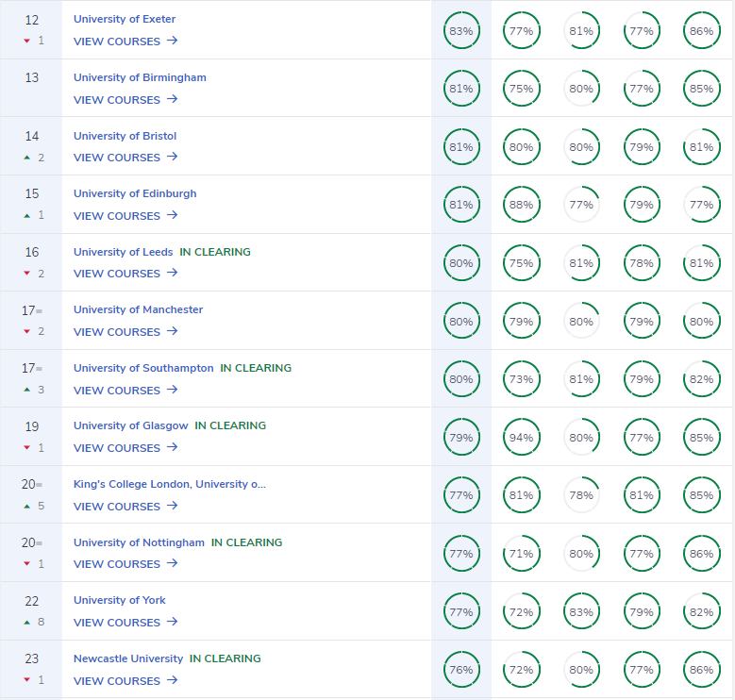Select the University of Leeds name

click(124, 252)
